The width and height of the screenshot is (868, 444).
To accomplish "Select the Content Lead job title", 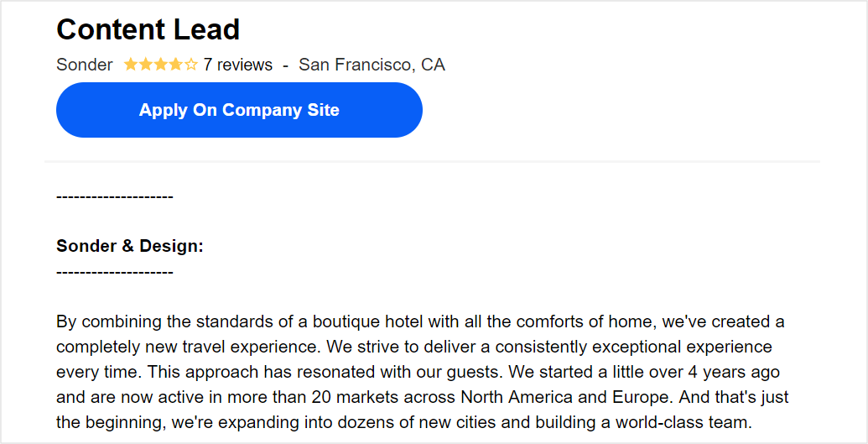I will coord(148,29).
